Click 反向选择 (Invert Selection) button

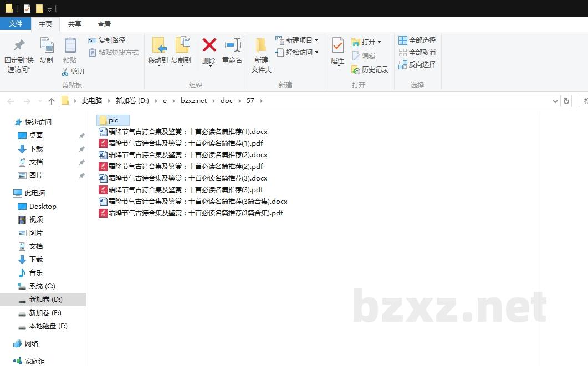pos(417,65)
